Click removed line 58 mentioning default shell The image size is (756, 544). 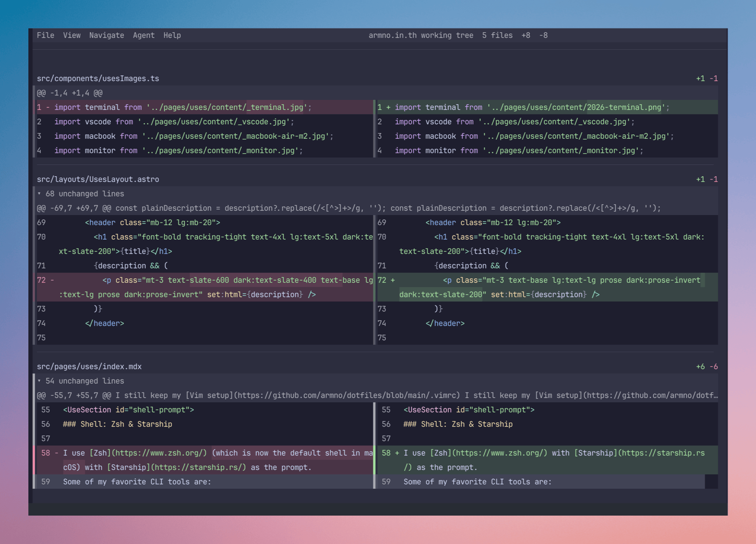pos(204,460)
